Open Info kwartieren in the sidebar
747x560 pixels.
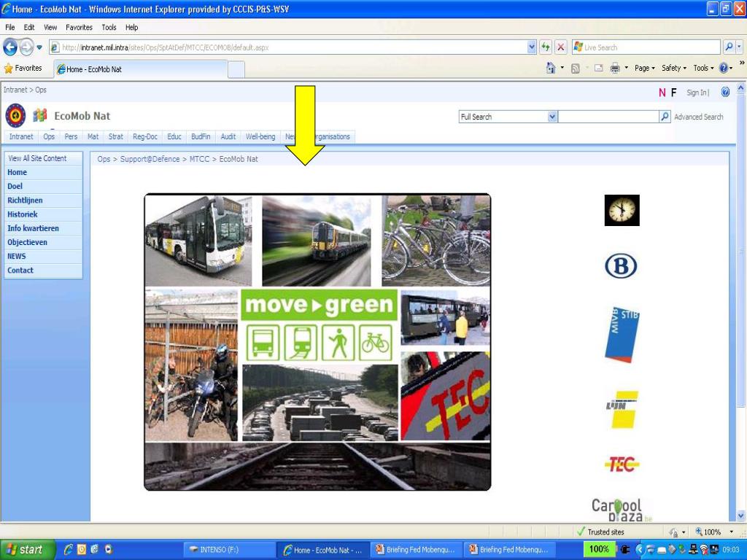[x=33, y=228]
